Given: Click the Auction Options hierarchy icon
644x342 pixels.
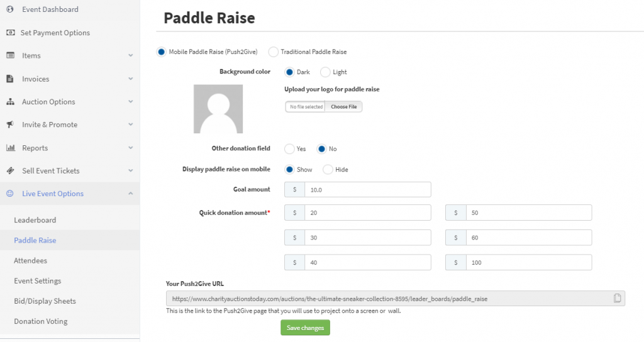Looking at the screenshot, I should click(10, 101).
